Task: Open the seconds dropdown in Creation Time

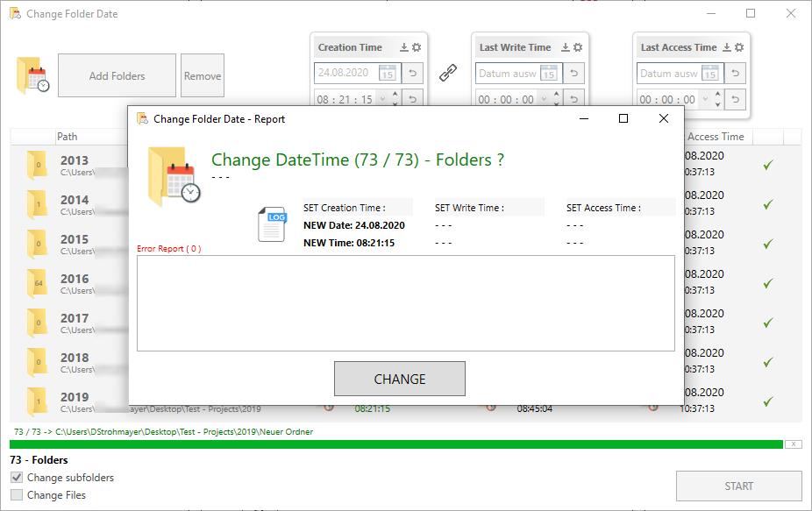Action: tap(381, 98)
